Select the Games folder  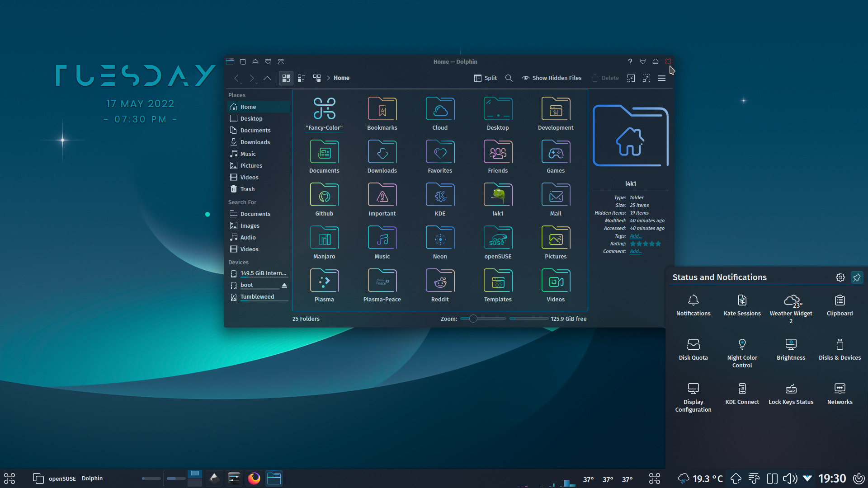[x=556, y=156]
